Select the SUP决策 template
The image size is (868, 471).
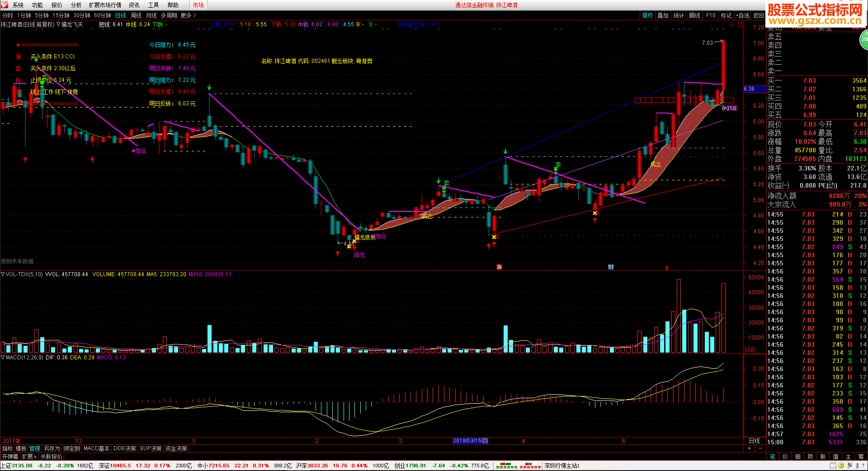[x=151, y=448]
